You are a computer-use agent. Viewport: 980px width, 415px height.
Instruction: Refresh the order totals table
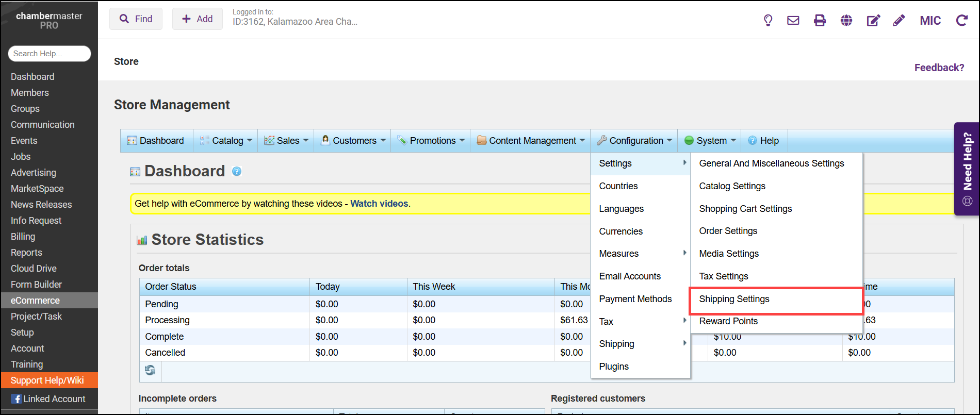[x=150, y=370]
